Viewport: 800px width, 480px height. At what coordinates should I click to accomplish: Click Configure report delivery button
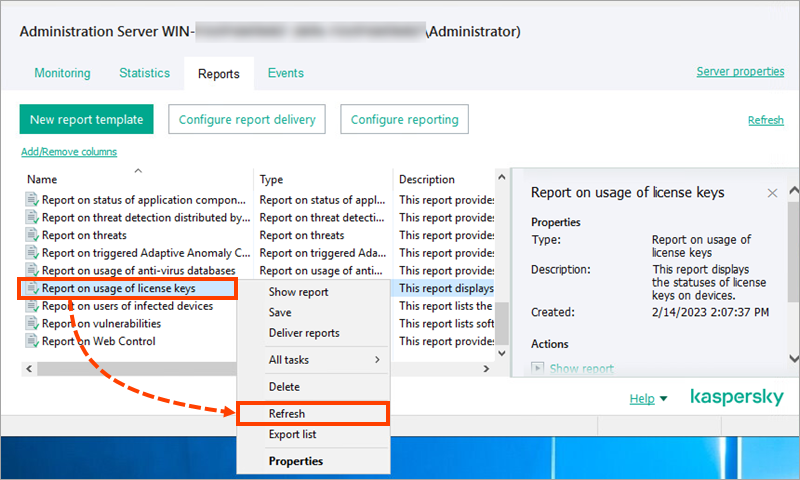click(x=247, y=119)
